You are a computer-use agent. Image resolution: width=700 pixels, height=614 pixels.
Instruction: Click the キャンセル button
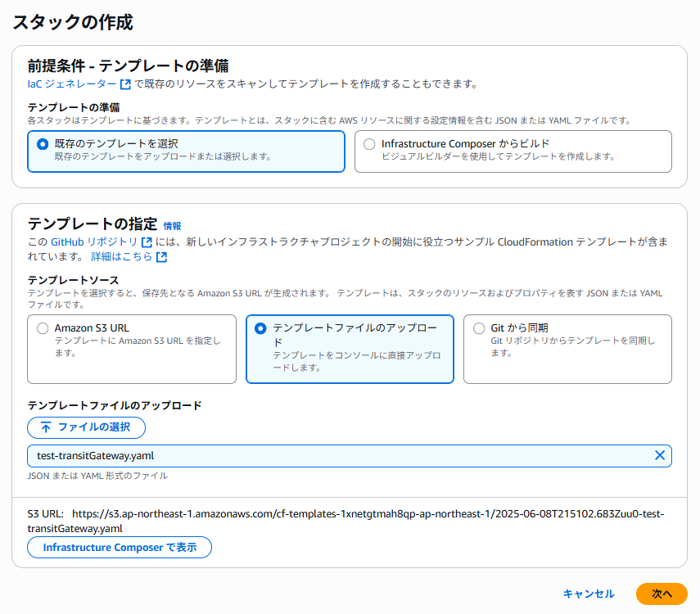click(x=589, y=594)
